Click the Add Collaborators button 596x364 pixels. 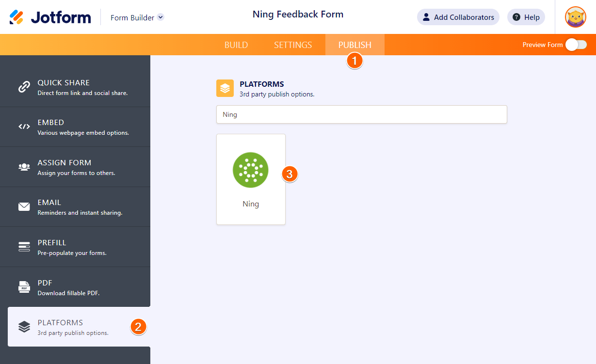[458, 17]
